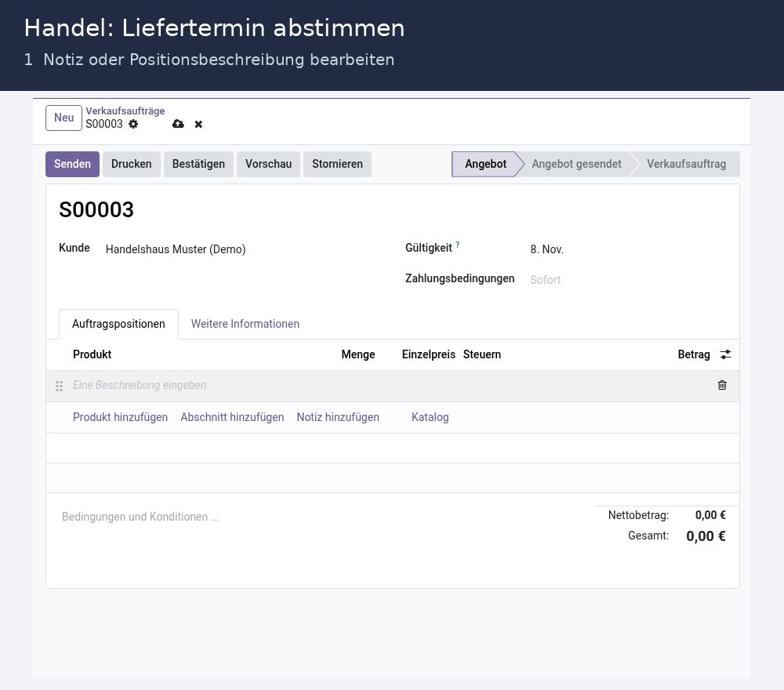Select the Nettobetrag value 0,00 €

[710, 515]
